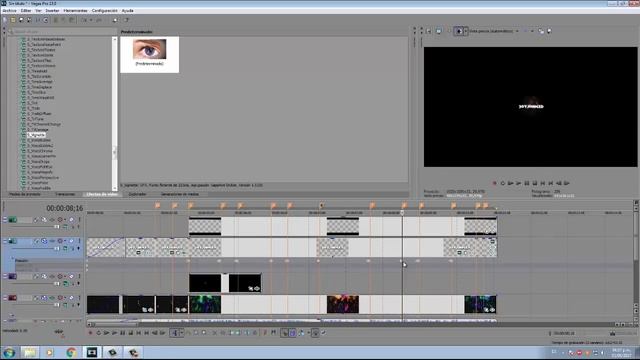
Task: Switch to Explorador tab
Action: click(x=138, y=194)
